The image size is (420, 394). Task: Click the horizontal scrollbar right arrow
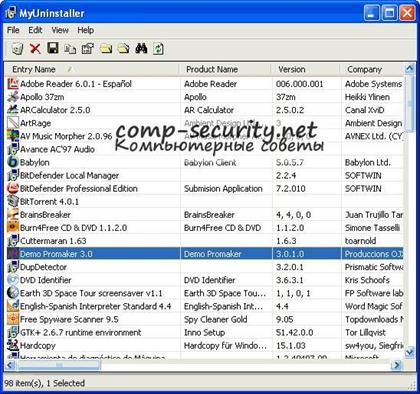397,365
